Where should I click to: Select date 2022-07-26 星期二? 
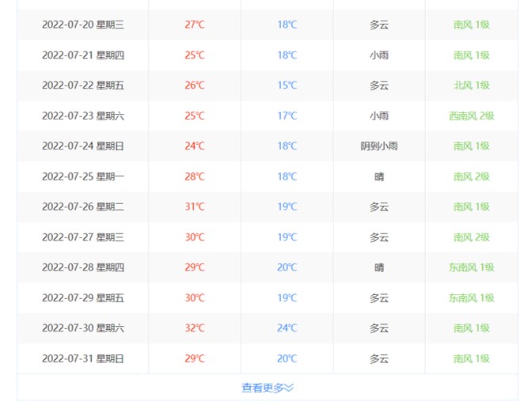pyautogui.click(x=83, y=207)
